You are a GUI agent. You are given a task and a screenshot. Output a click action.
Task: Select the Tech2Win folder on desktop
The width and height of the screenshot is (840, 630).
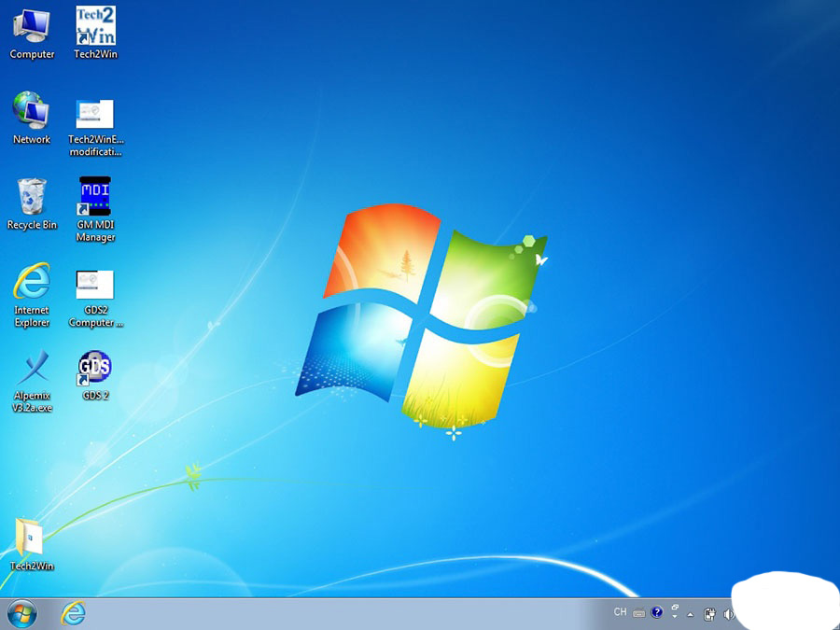(x=32, y=544)
